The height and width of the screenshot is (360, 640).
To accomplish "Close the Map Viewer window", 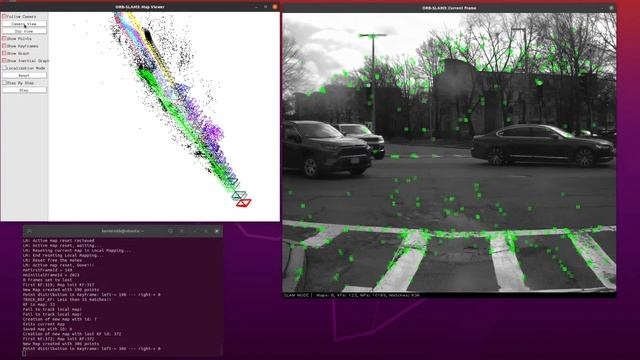I will click(275, 7).
